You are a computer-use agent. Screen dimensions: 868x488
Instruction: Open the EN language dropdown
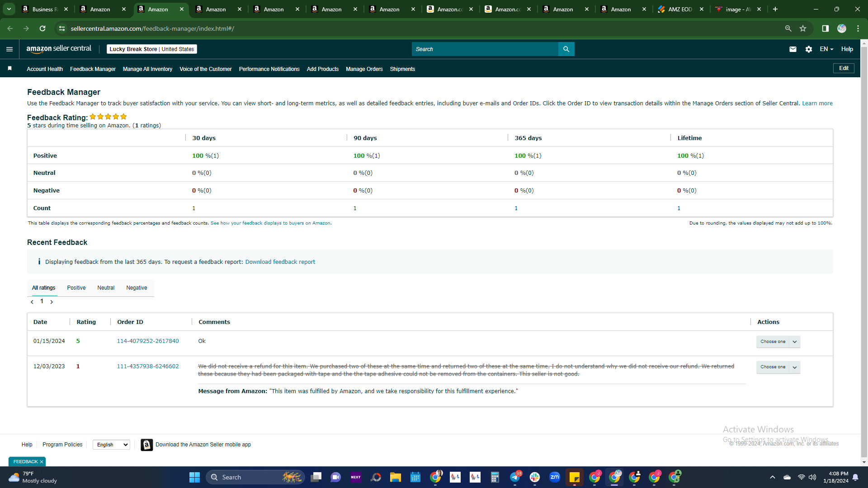click(826, 49)
